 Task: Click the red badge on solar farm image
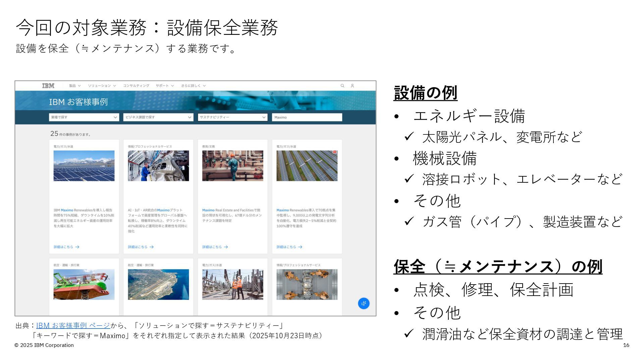(x=334, y=153)
